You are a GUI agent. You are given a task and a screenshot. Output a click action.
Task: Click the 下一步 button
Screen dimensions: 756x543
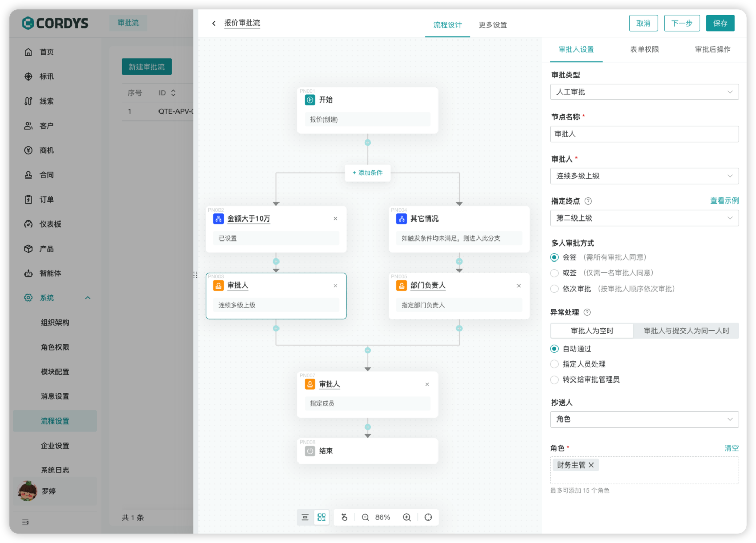click(682, 23)
